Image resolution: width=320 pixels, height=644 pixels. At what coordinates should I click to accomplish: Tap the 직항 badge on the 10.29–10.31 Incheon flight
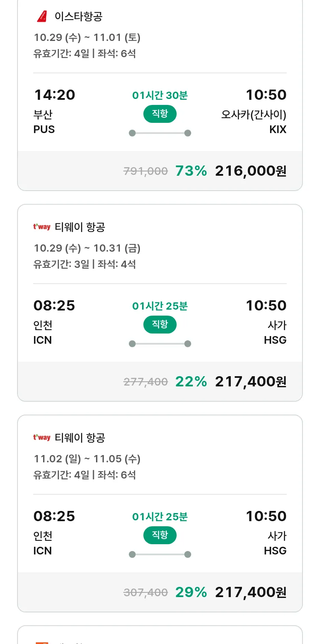pos(160,325)
